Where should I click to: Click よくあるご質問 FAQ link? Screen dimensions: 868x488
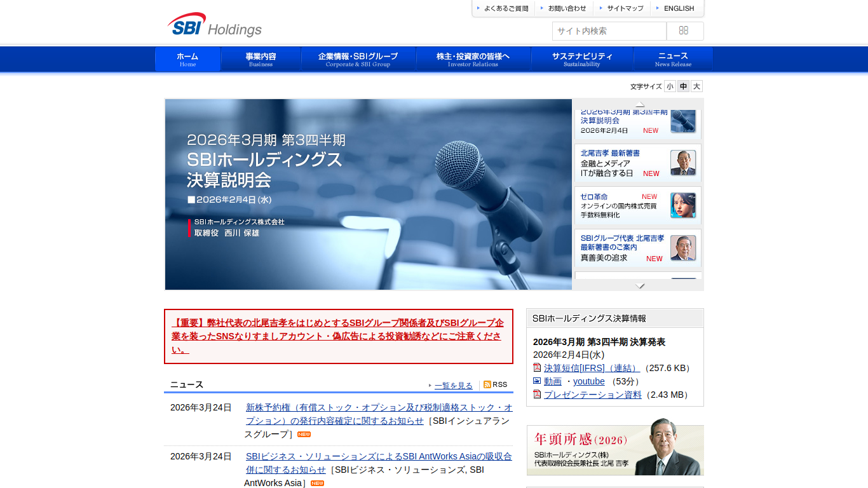[x=503, y=8]
